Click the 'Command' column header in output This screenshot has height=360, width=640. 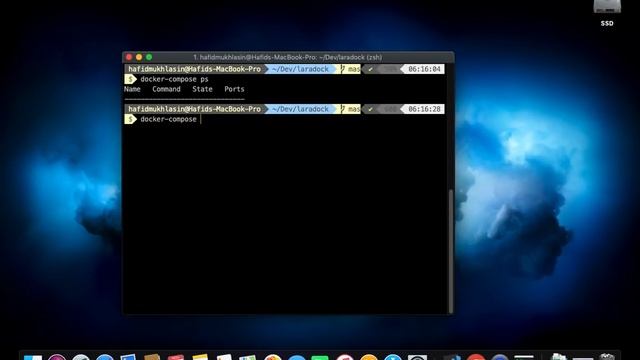tap(166, 89)
